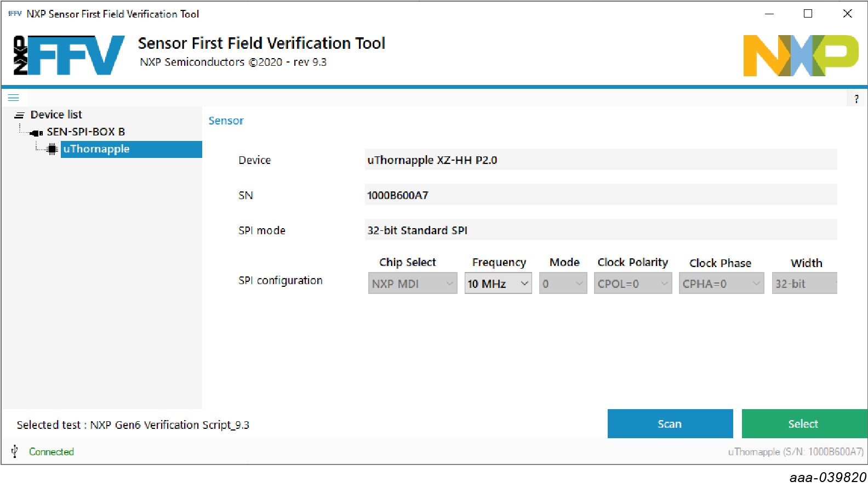Image resolution: width=868 pixels, height=487 pixels.
Task: Click the SPI mode text field
Action: (601, 230)
